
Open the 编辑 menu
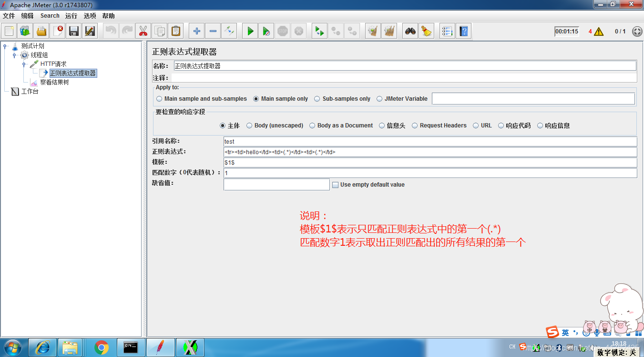coord(27,16)
